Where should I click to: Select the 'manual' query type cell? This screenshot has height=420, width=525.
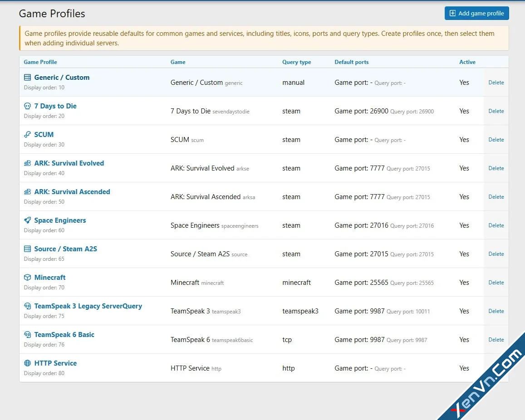pos(293,83)
